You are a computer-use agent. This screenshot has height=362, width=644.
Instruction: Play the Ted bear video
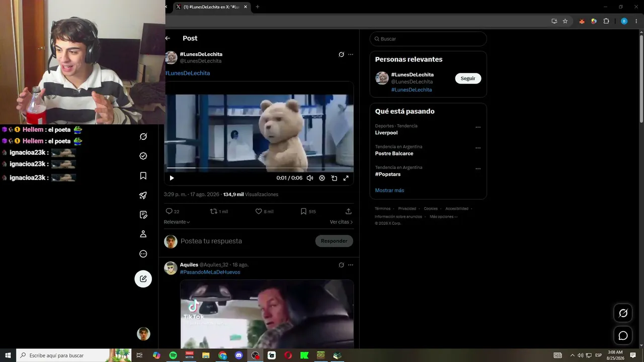(172, 178)
